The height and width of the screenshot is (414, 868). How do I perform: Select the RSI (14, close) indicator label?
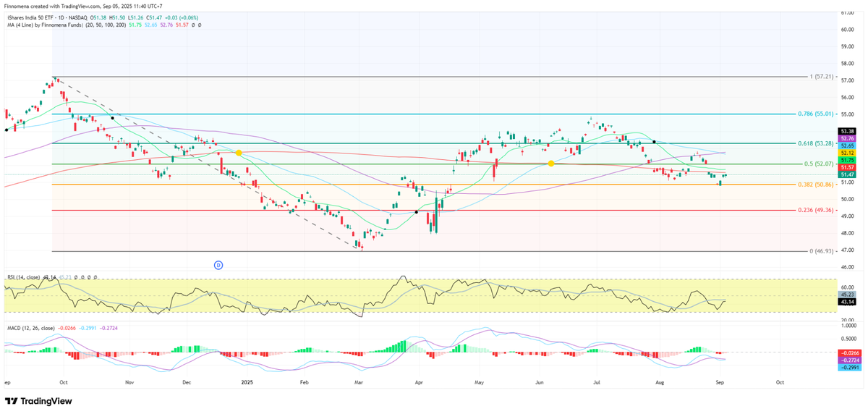[27, 277]
